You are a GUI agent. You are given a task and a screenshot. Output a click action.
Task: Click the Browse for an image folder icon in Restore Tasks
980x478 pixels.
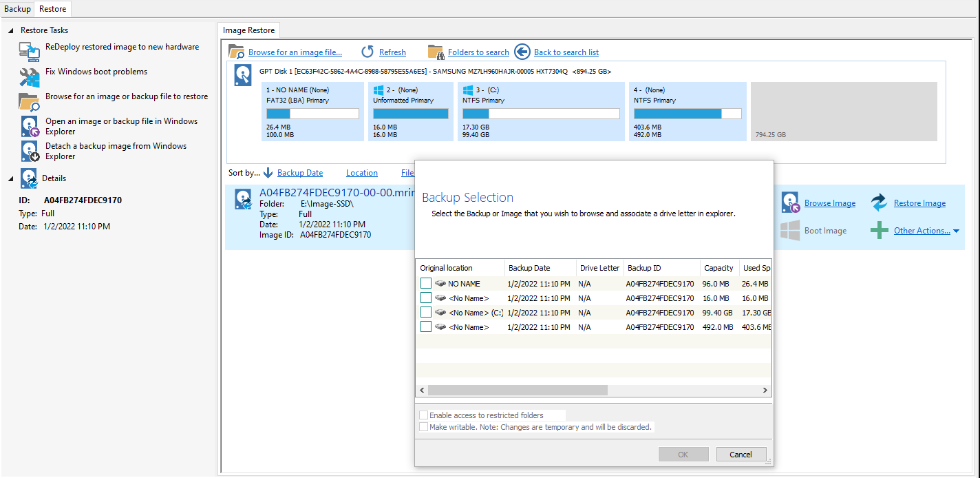(x=29, y=101)
